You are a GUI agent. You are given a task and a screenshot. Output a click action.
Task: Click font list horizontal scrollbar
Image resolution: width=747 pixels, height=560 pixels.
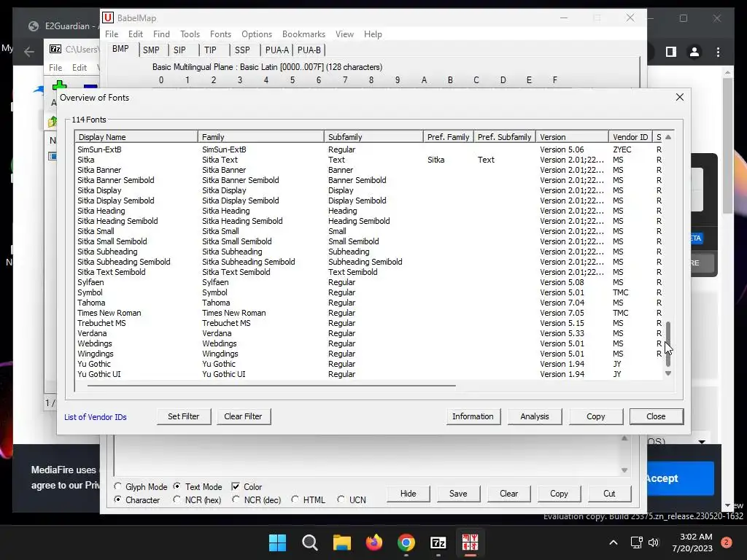pos(271,386)
